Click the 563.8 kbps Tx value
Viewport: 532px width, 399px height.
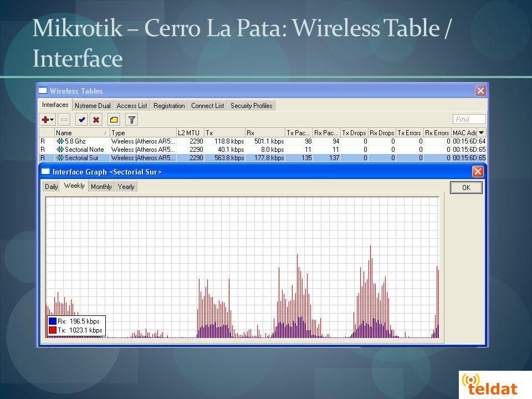click(229, 158)
